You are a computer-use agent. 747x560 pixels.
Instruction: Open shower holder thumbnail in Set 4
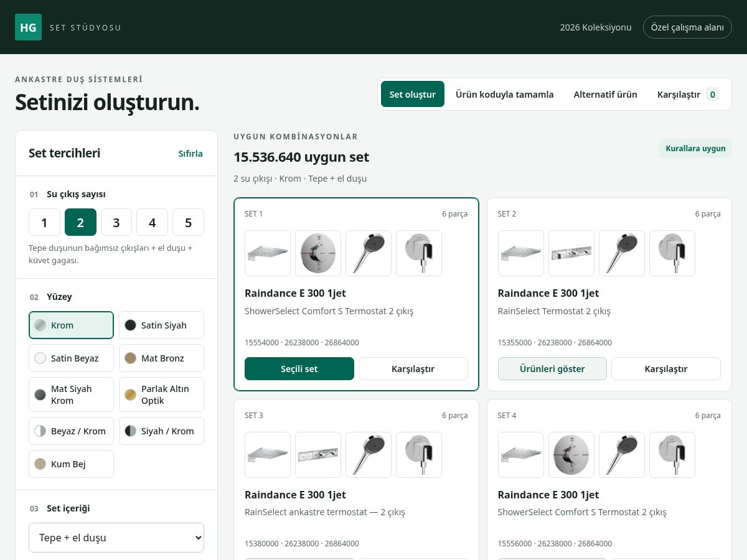[x=672, y=455]
